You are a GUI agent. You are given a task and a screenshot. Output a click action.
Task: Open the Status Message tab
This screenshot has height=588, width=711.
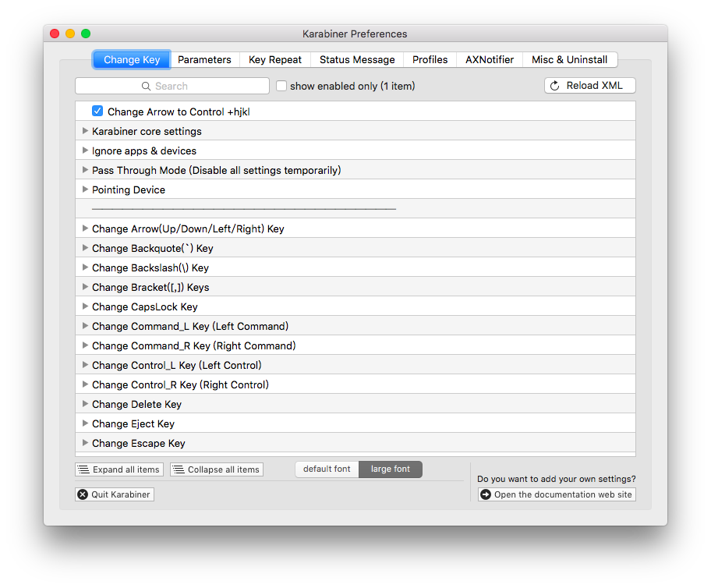357,60
